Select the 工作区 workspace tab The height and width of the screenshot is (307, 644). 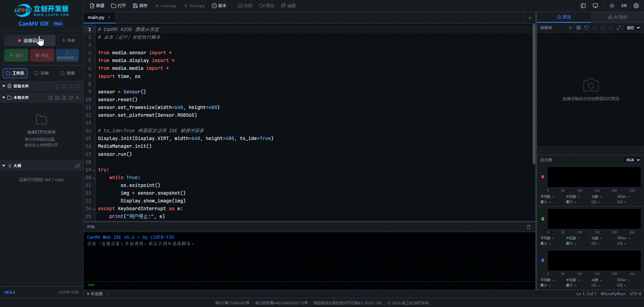click(15, 73)
